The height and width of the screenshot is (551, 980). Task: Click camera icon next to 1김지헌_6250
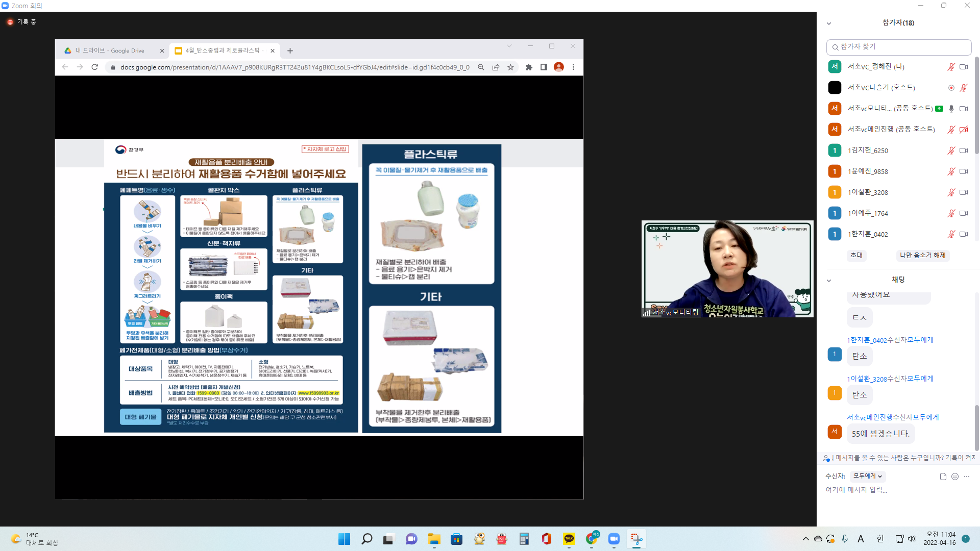pos(964,151)
